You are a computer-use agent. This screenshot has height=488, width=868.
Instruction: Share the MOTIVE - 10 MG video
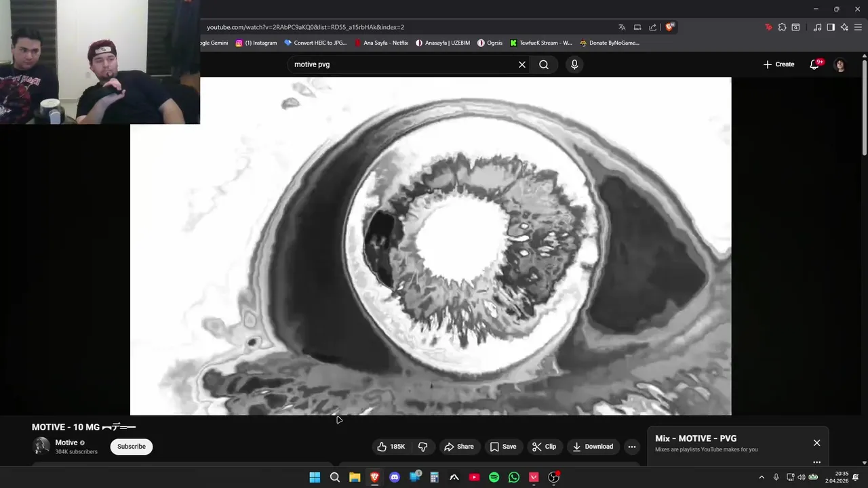[x=459, y=447]
